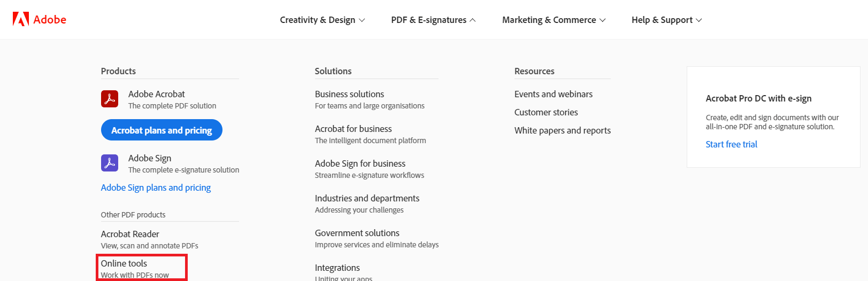
Task: View White papers and reports
Action: coord(562,130)
